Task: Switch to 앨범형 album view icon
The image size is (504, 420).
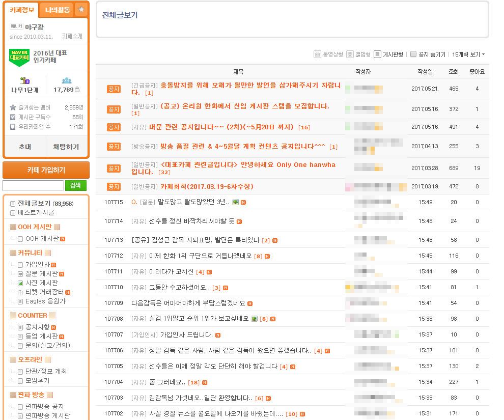Action: click(350, 54)
